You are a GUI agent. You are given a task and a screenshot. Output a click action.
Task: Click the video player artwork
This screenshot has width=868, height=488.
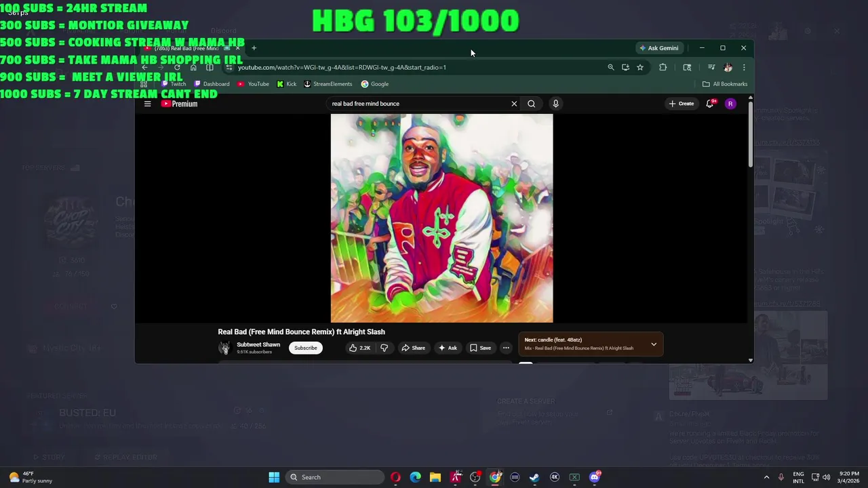[x=441, y=218]
